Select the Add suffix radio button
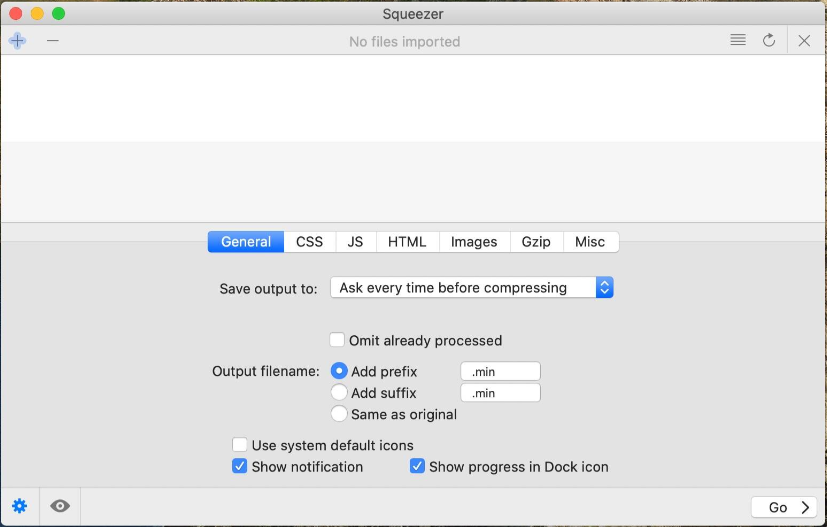Viewport: 827px width, 527px height. 339,392
